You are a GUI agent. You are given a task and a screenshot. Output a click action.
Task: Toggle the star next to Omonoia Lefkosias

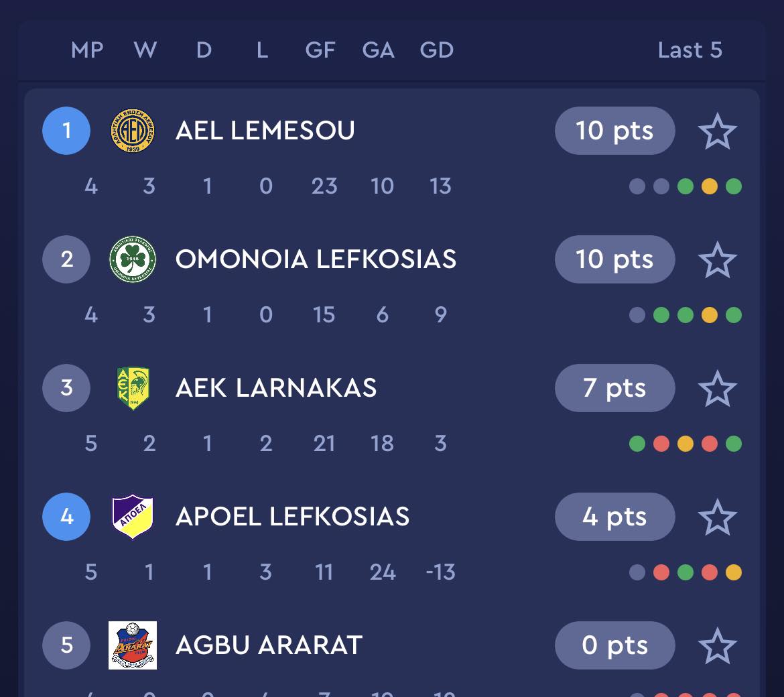tap(718, 259)
